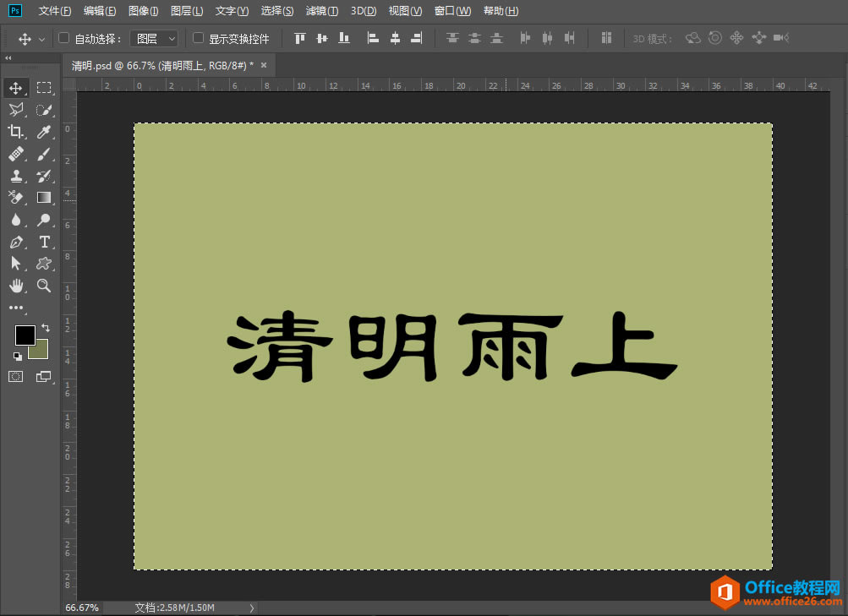Select the Pen tool
Screen dimensions: 848x616
[x=16, y=242]
